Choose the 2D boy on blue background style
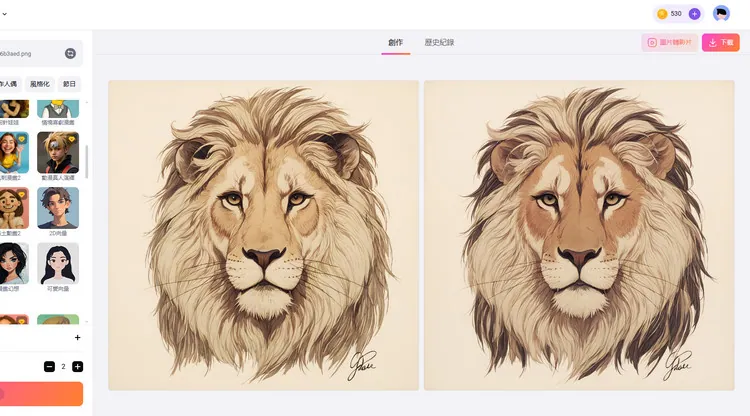Viewport: 750px width, 416px height. (58, 208)
